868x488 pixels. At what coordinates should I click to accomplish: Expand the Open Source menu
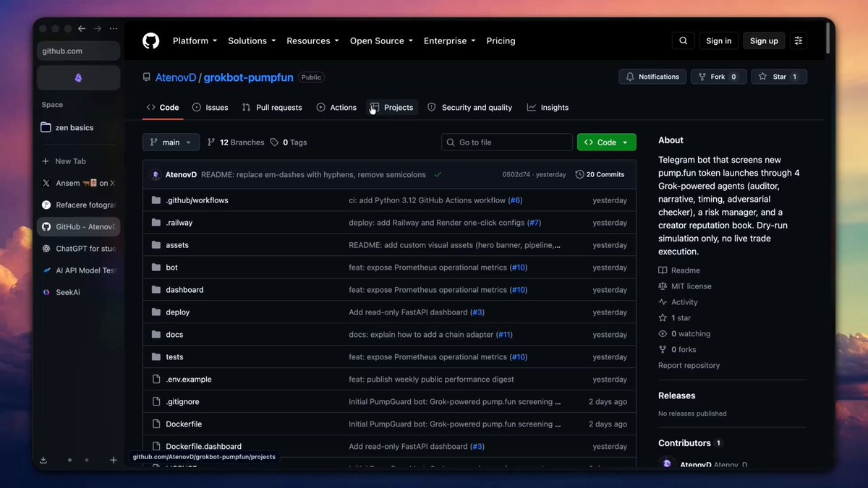pos(381,41)
